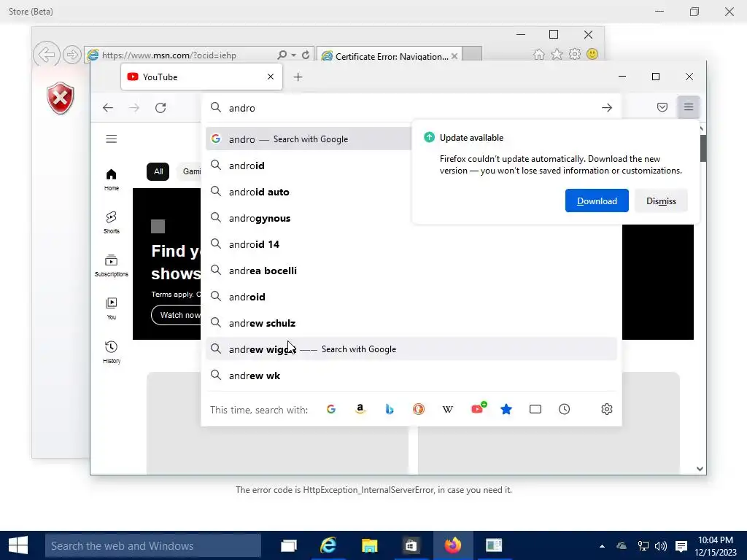Image resolution: width=747 pixels, height=560 pixels.
Task: Open Windows Start menu
Action: [x=18, y=545]
